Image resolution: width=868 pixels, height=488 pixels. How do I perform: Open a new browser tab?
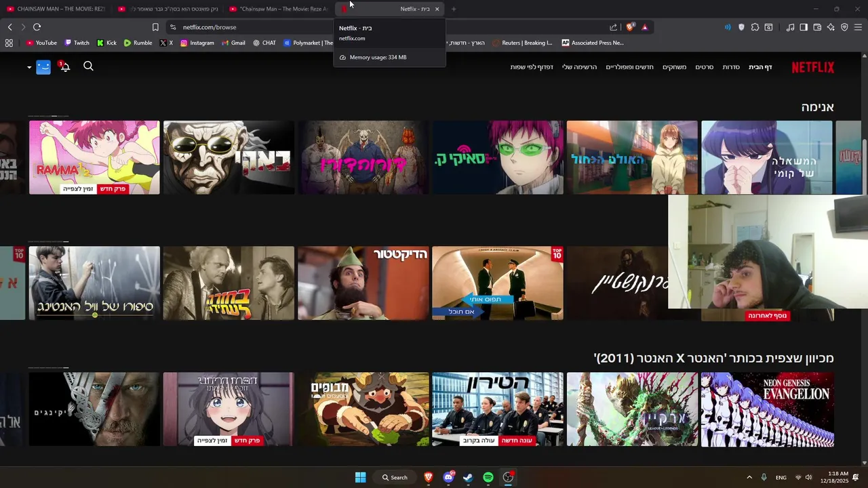point(454,9)
